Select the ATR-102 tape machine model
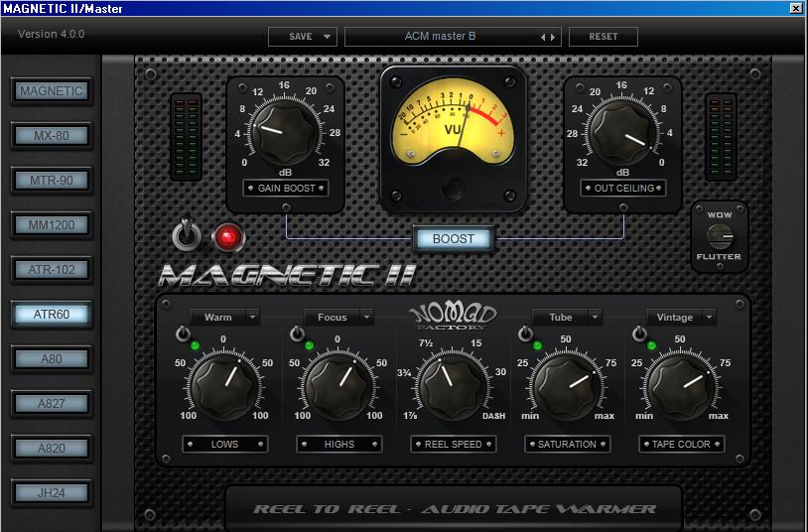 pos(52,270)
